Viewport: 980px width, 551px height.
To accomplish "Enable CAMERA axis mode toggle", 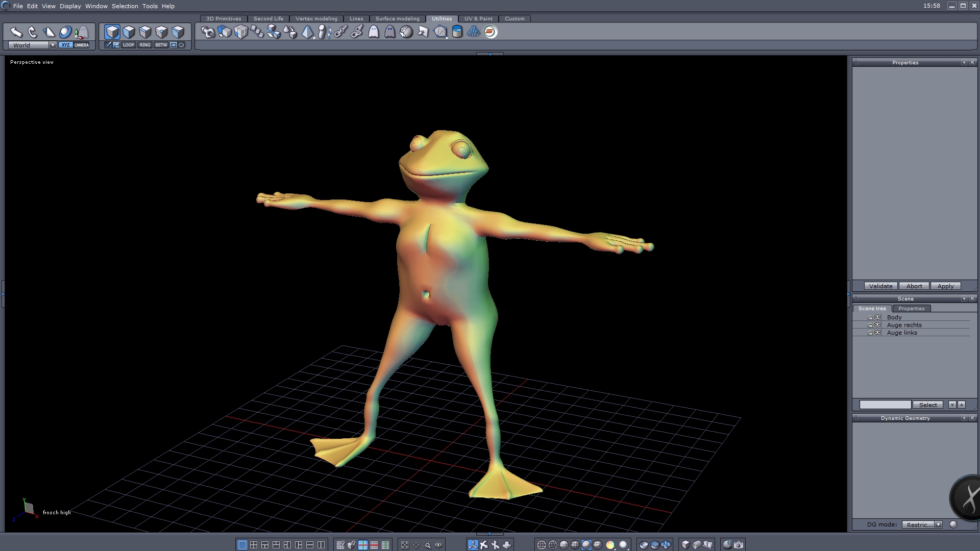I will (x=82, y=45).
